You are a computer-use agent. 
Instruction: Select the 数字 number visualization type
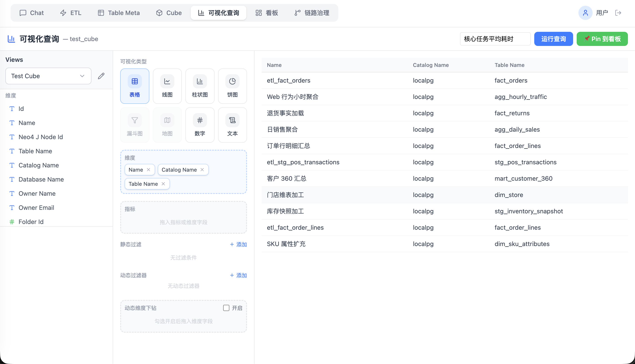click(200, 125)
